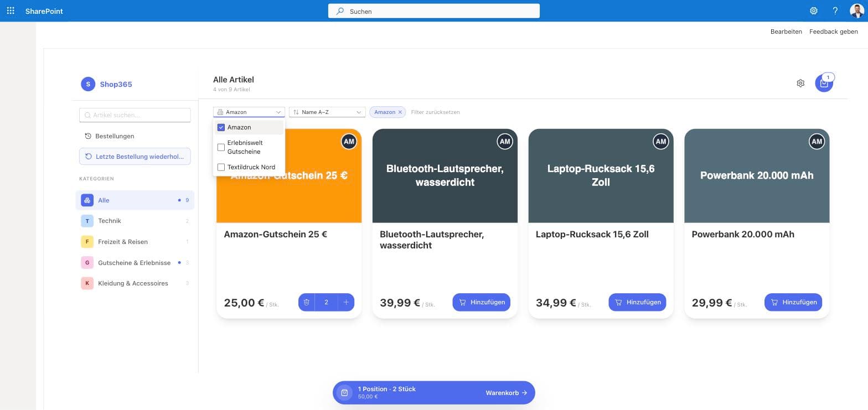
Task: Open the Amazon supplier filter dropdown
Action: (249, 112)
